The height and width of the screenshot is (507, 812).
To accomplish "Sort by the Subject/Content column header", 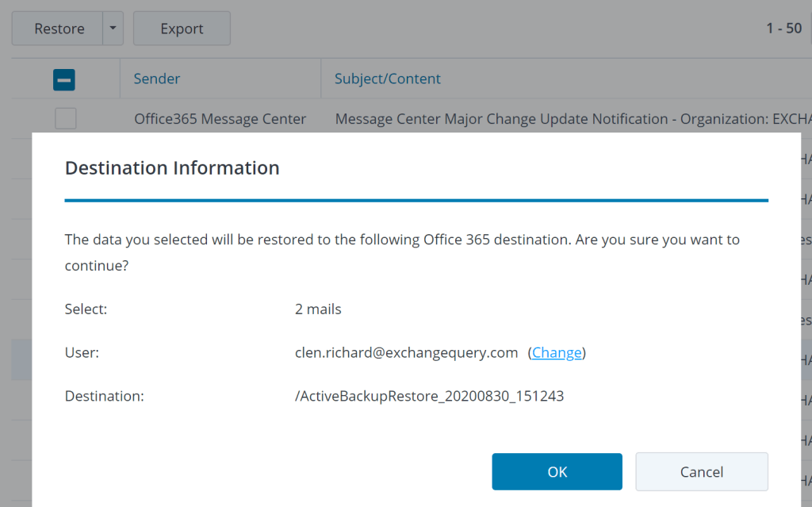I will point(388,79).
